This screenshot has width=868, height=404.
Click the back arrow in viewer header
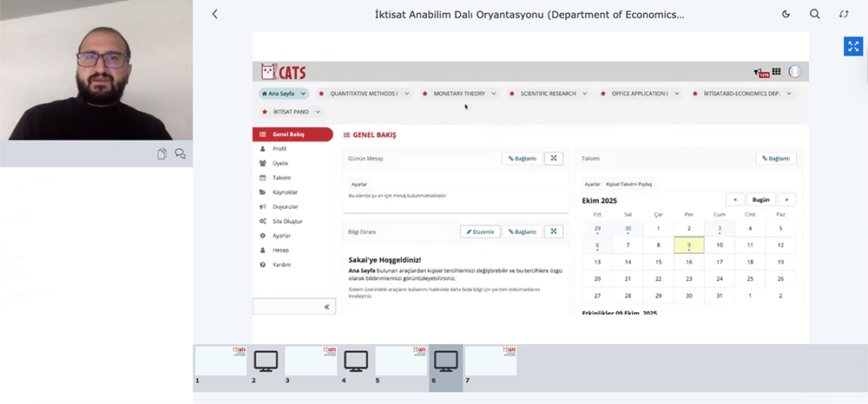pyautogui.click(x=215, y=14)
